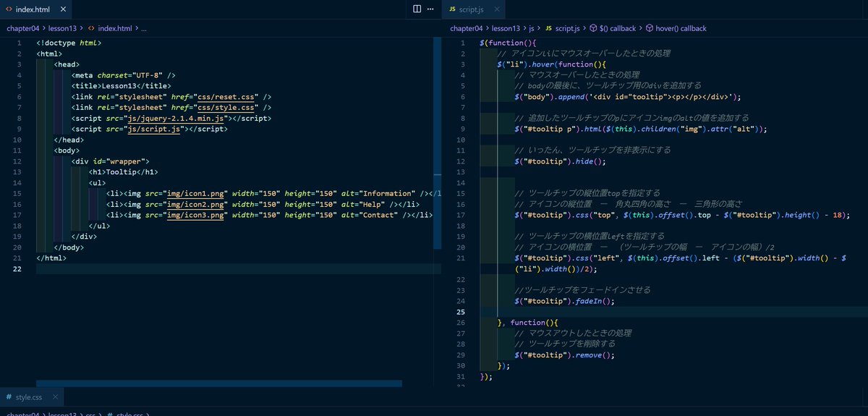Image resolution: width=868 pixels, height=416 pixels.
Task: Switch to the index.html tab
Action: [35, 9]
